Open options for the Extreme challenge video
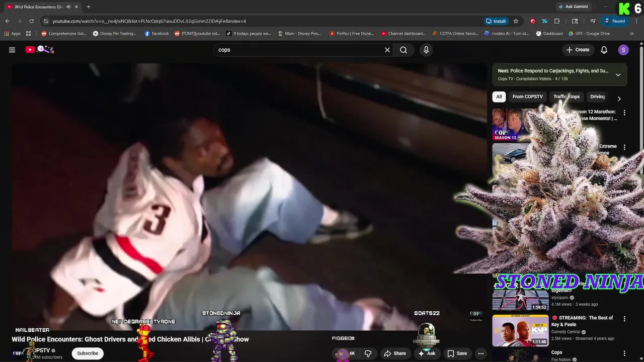The height and width of the screenshot is (362, 644). 624,147
